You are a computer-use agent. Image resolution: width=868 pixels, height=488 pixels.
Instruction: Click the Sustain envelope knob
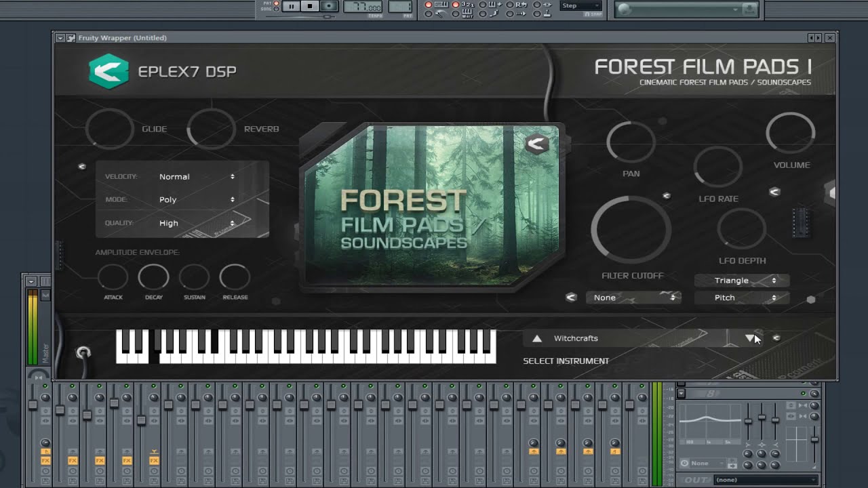[195, 277]
